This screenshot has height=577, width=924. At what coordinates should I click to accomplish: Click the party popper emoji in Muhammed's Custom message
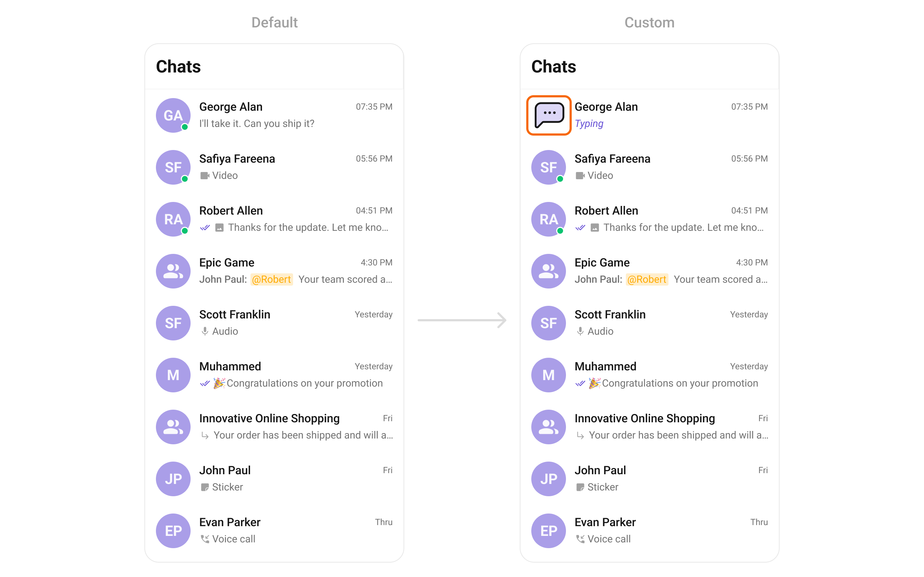pyautogui.click(x=594, y=383)
